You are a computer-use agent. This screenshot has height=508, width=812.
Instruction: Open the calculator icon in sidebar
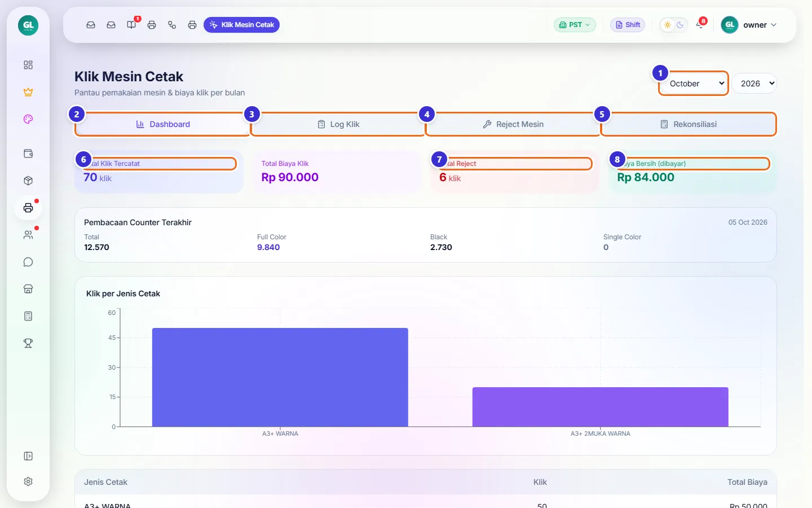click(x=28, y=316)
